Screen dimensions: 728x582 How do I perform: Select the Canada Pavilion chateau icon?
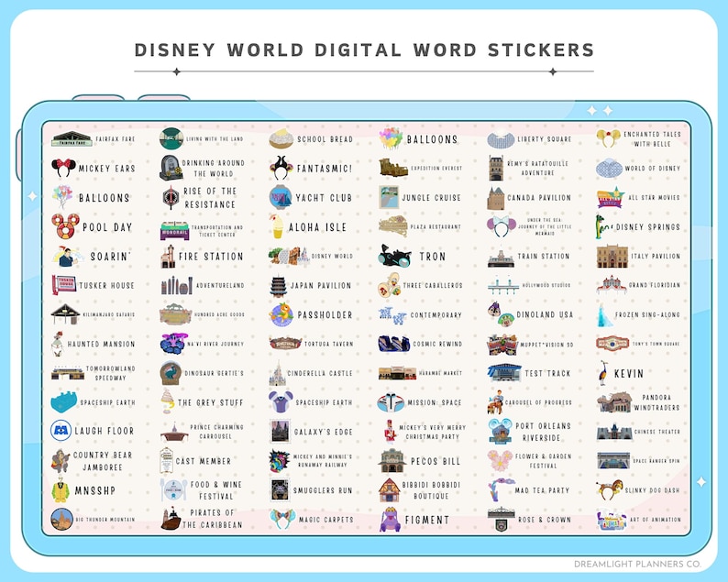click(495, 198)
